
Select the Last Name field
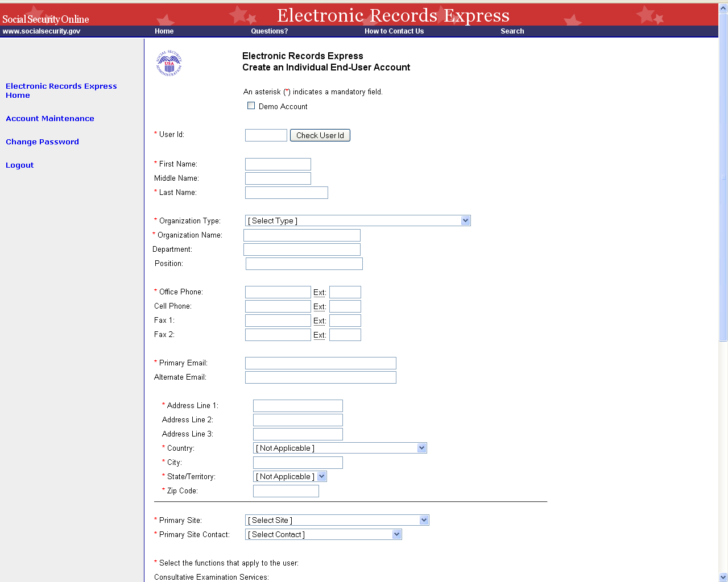tap(287, 193)
